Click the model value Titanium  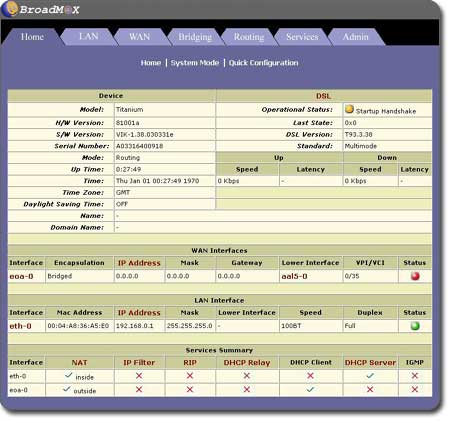129,109
